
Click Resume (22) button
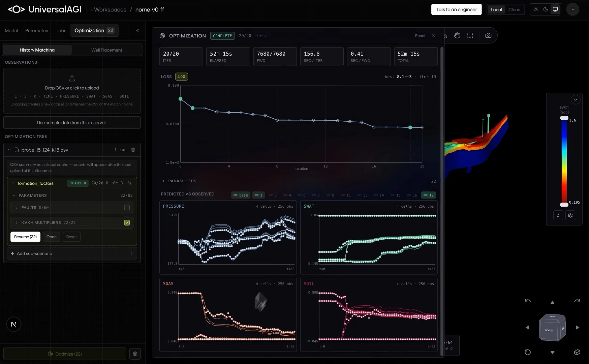[25, 237]
